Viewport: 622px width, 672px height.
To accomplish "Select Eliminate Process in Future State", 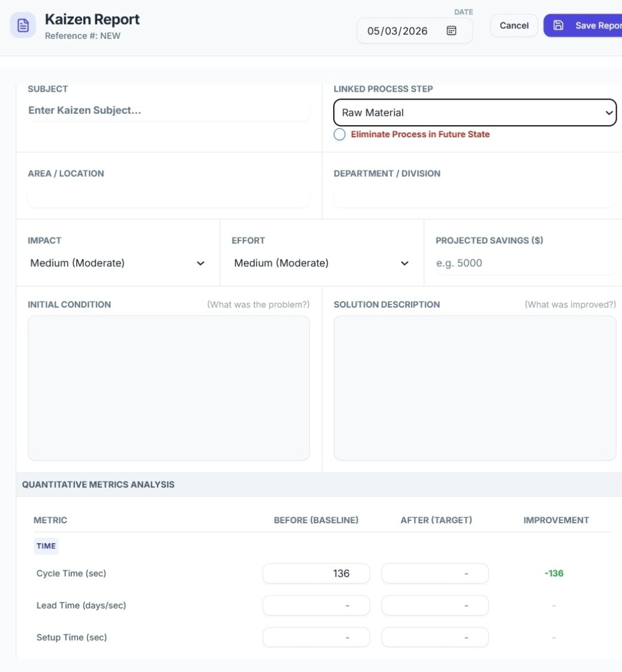I will coord(339,134).
